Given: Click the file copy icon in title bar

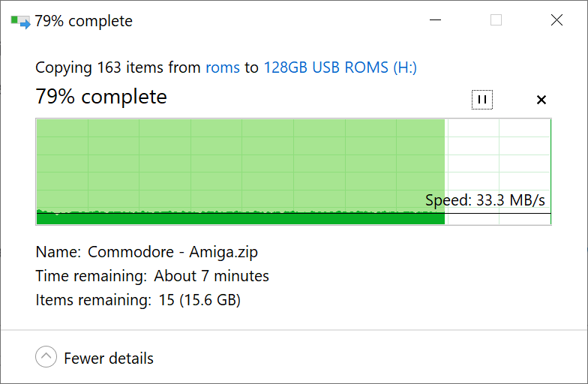Looking at the screenshot, I should [20, 21].
